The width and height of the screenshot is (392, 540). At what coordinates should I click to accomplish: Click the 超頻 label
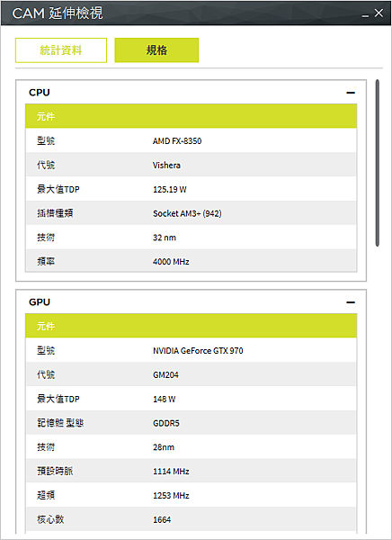(x=46, y=495)
